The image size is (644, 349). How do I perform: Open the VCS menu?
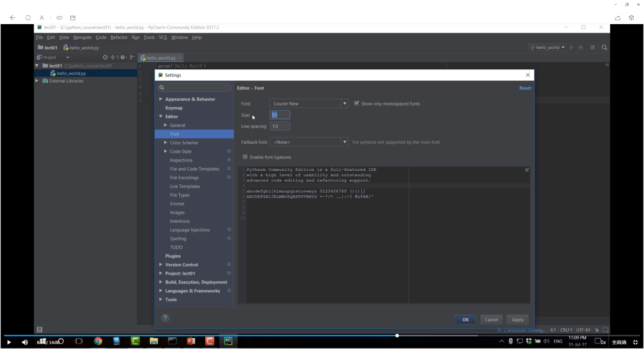[x=163, y=37]
